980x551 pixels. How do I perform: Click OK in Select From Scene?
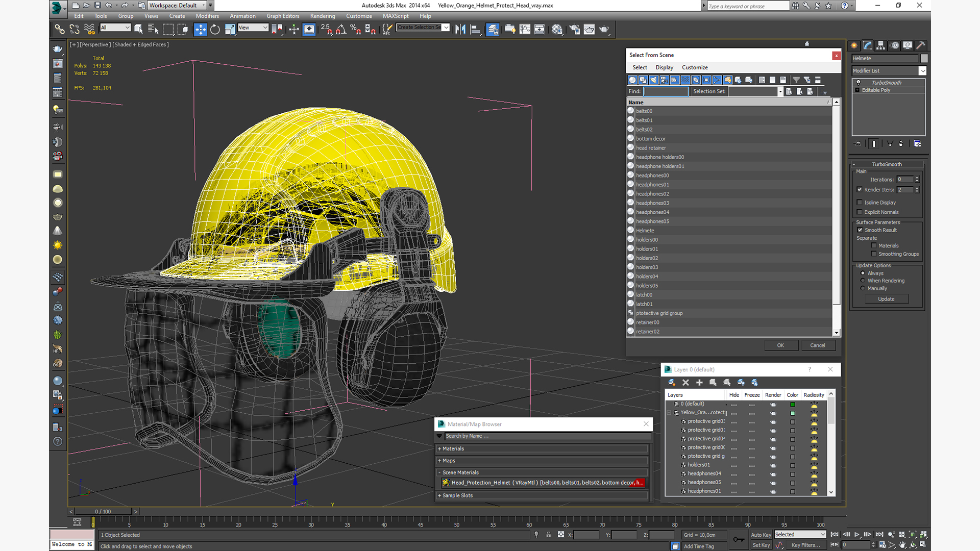[780, 345]
